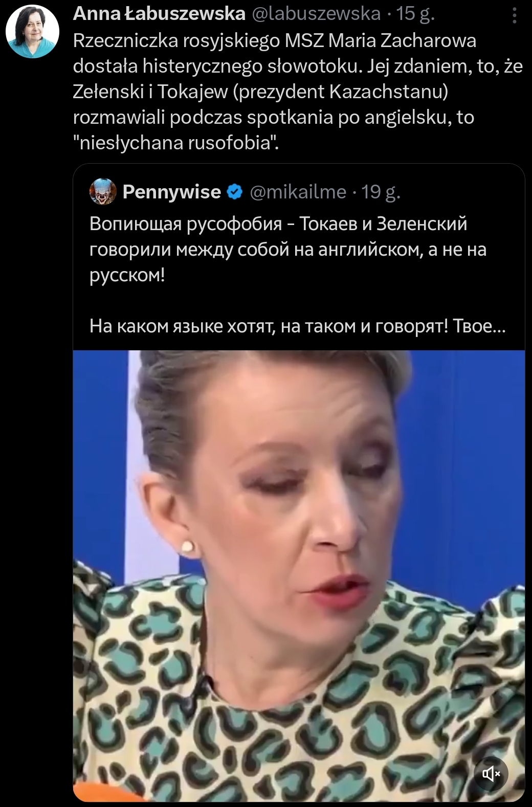This screenshot has height=807, width=532.
Task: Open the @mikailme handle
Action: [298, 192]
